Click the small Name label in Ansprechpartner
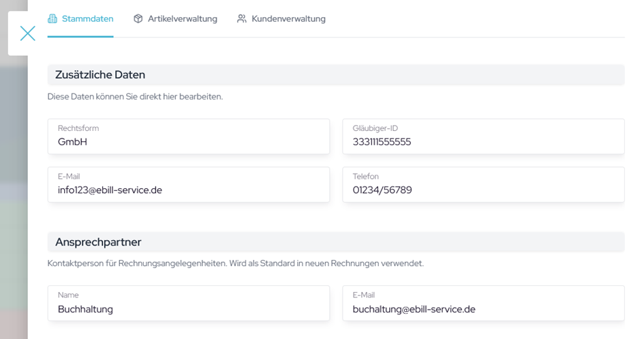This screenshot has height=339, width=644. tap(68, 295)
